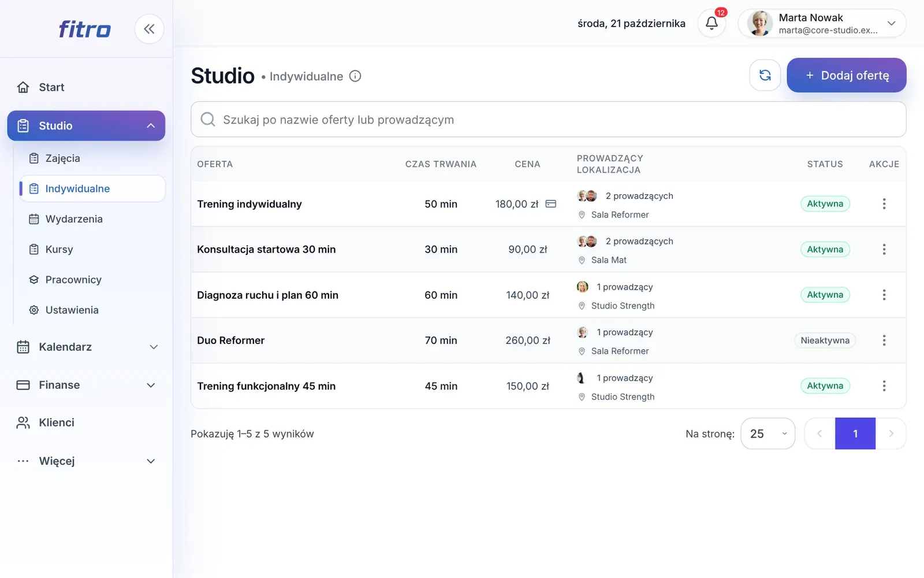The height and width of the screenshot is (578, 924).
Task: Open actions menu for Trening indywidualny
Action: click(884, 203)
